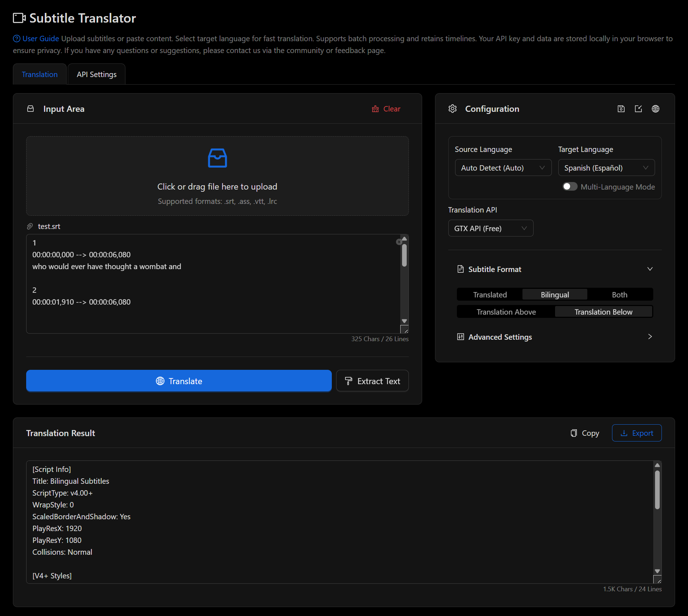Choose Translation Above position option
Screen dimensions: 688x616
tap(506, 312)
